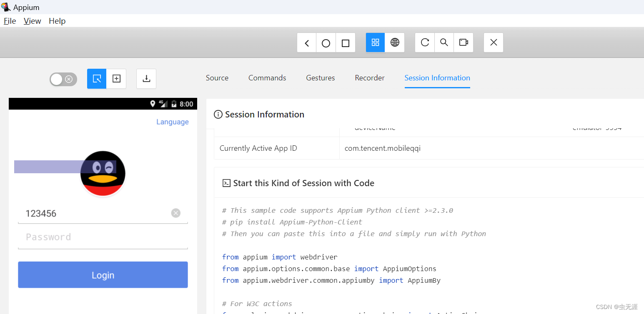Click the AppiumOptions import line
Image resolution: width=644 pixels, height=314 pixels.
[329, 269]
